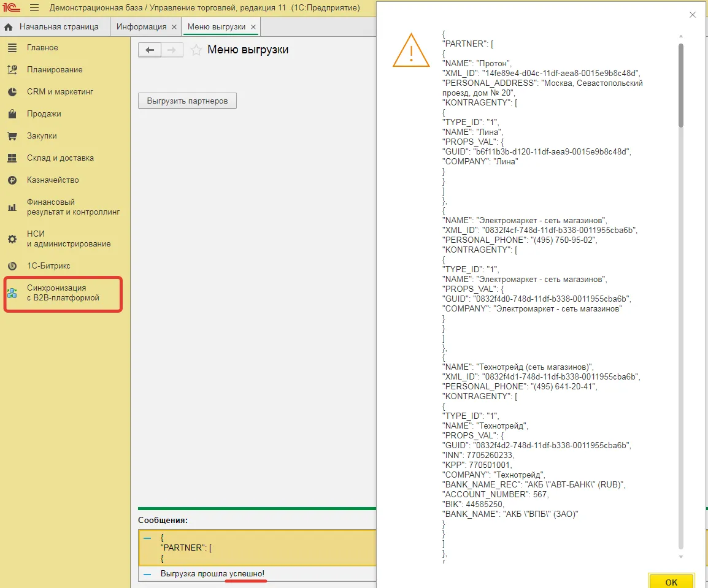Image resolution: width=708 pixels, height=588 pixels.
Task: Click the dialog scrollbar down arrow
Action: tap(681, 557)
